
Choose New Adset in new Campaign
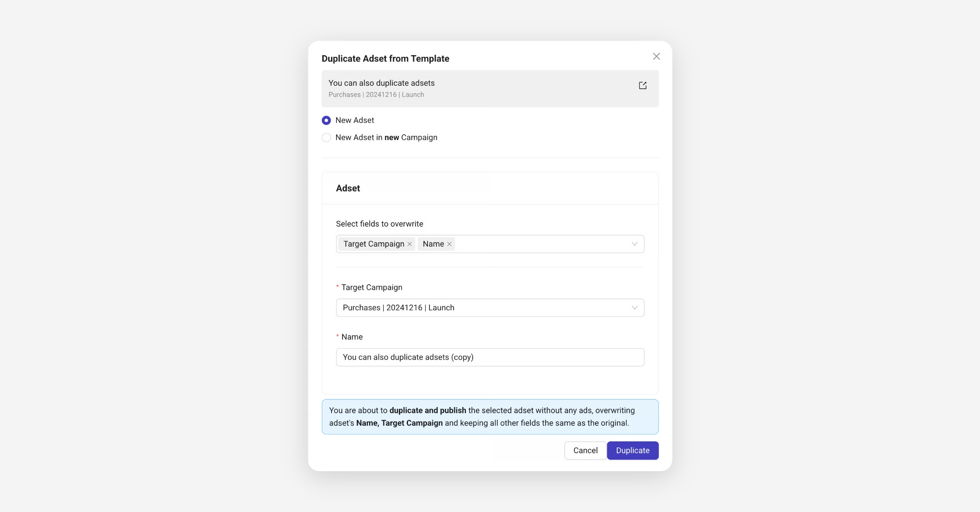coord(326,138)
